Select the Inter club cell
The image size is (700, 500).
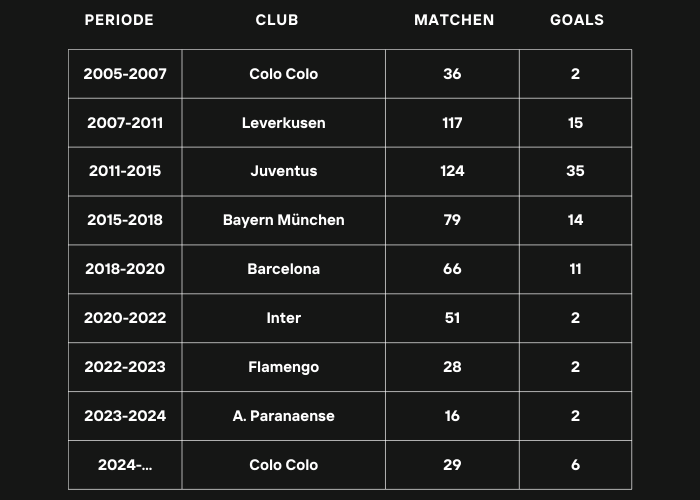click(x=283, y=318)
